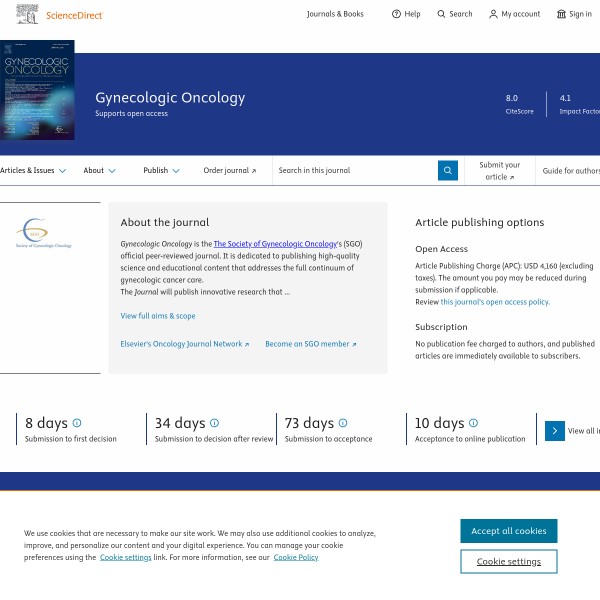Viewport: 600px width, 600px height.
Task: Click info icon beside 73 days
Action: point(343,423)
